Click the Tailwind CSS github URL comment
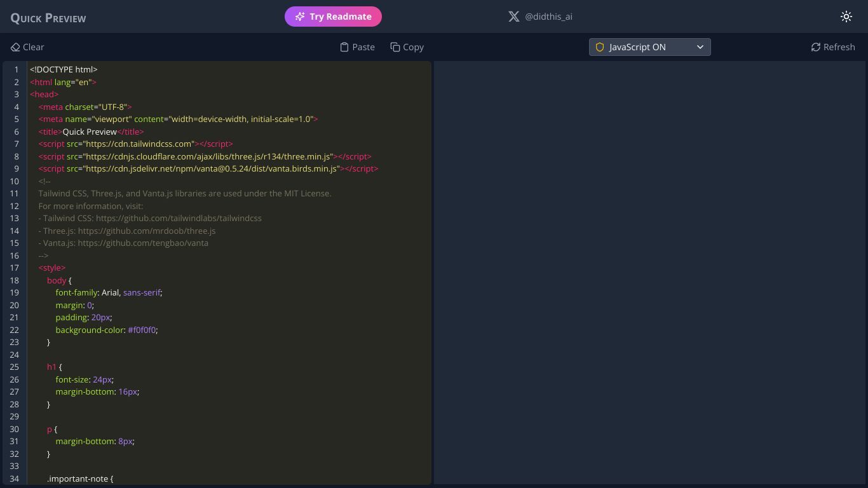 pos(150,218)
